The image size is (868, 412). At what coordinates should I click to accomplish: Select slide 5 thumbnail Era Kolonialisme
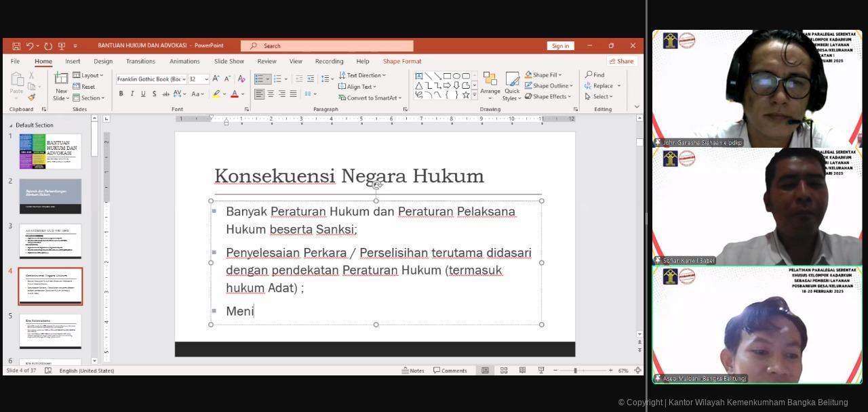[x=50, y=331]
